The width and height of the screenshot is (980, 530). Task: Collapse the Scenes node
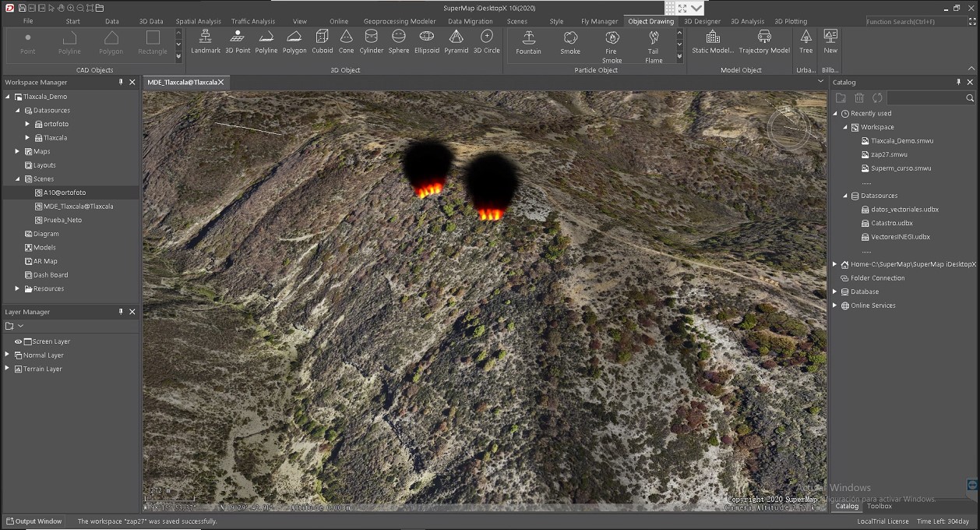click(x=17, y=179)
